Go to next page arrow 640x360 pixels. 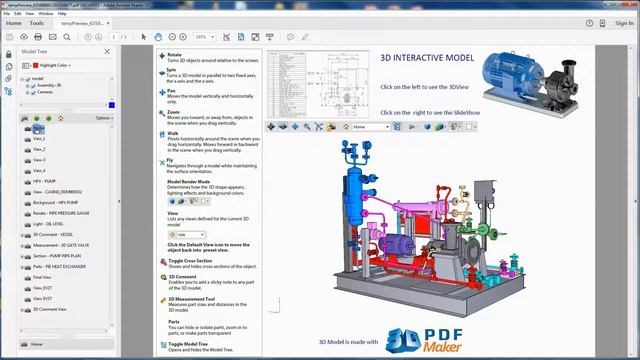point(98,37)
